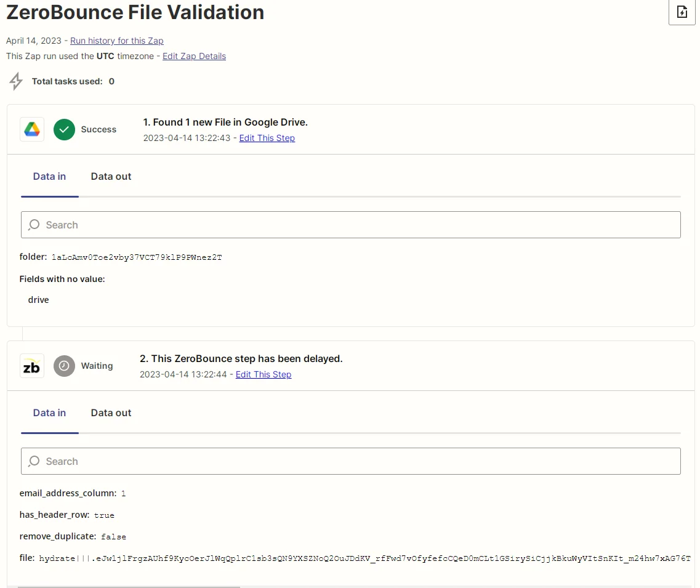This screenshot has height=588, width=700.
Task: Click the green Success checkmark icon
Action: tap(64, 129)
